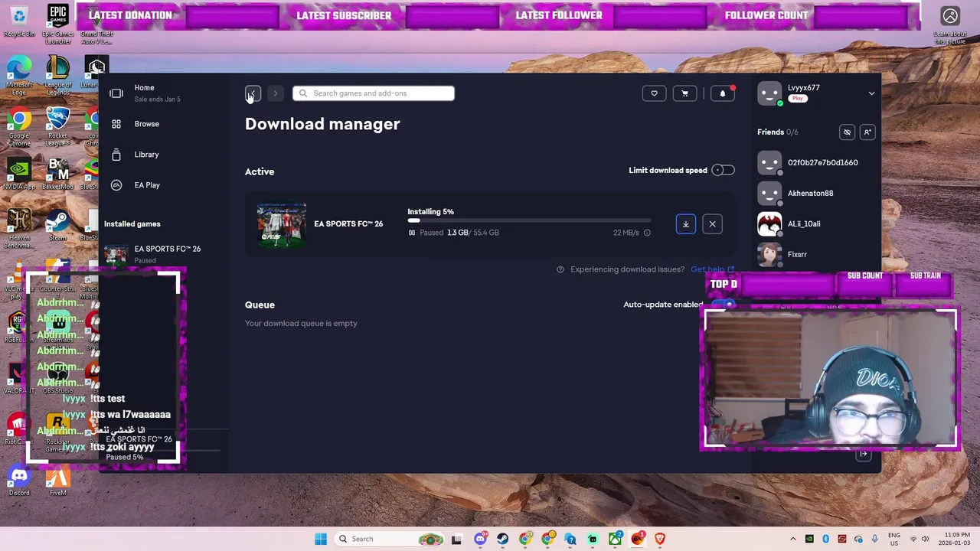Expand the Lvyyx677 account menu
The image size is (980, 551).
click(871, 93)
